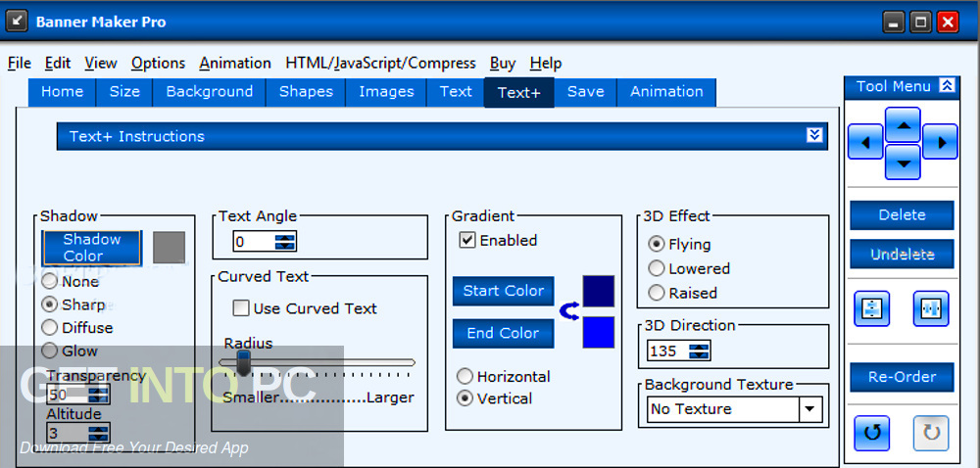Check Use Curved Text
Image resolution: width=980 pixels, height=468 pixels.
pyautogui.click(x=241, y=308)
